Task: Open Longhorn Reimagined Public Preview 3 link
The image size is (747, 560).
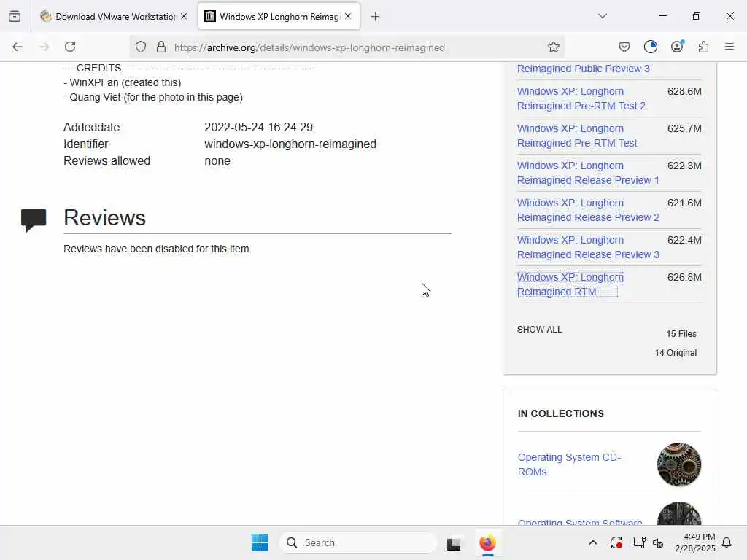Action: point(583,69)
